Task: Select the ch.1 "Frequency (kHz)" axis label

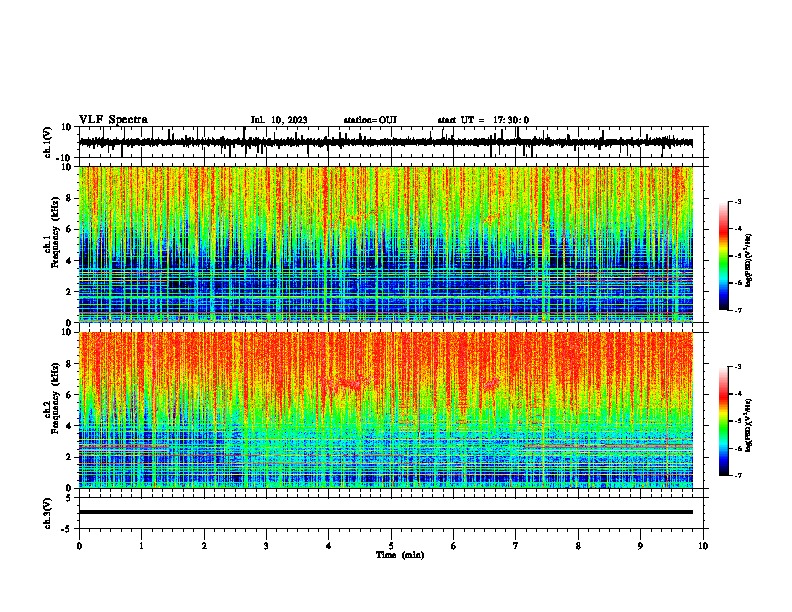Action: click(55, 233)
